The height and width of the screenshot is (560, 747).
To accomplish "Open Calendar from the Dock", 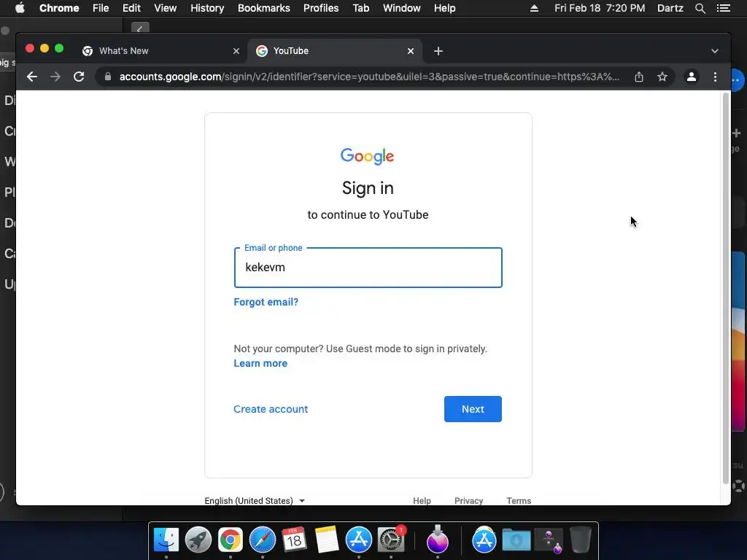I will click(x=294, y=540).
